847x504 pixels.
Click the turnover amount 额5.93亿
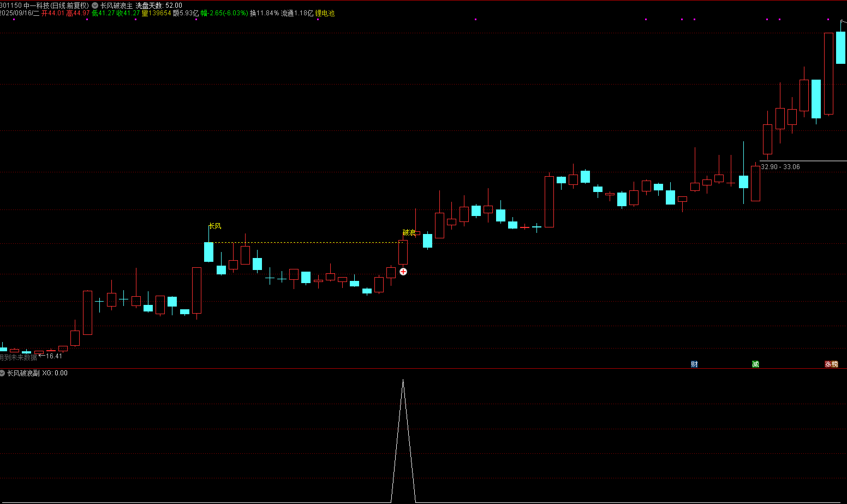(186, 13)
